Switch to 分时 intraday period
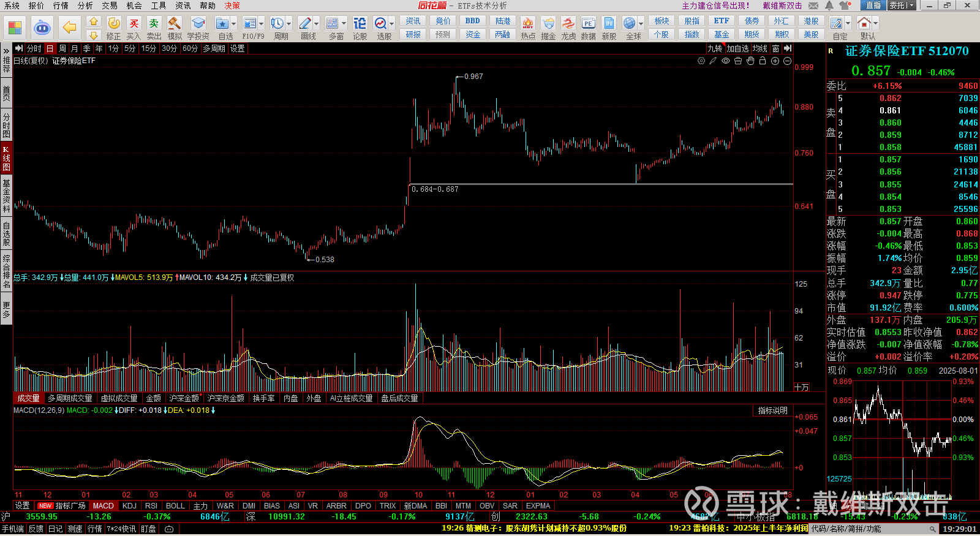Screen dimensions: 980x536 point(34,48)
